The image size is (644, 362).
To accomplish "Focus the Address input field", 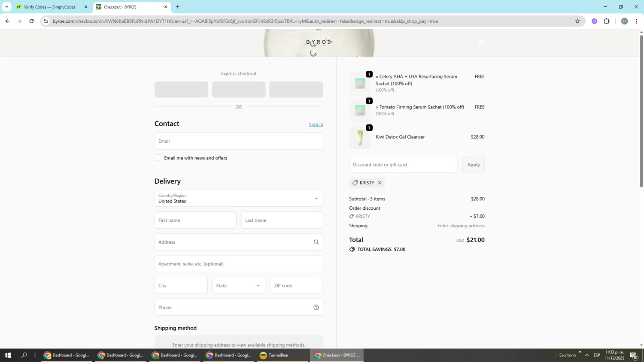I will point(239,242).
